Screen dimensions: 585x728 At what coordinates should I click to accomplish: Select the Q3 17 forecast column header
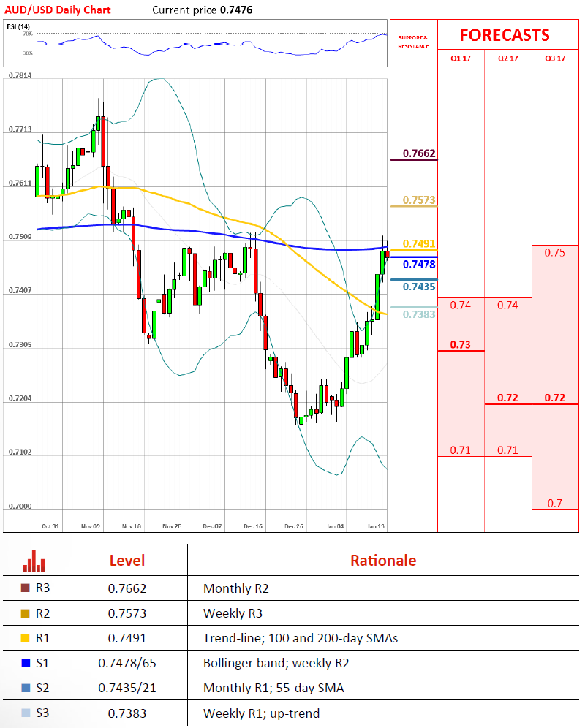555,58
